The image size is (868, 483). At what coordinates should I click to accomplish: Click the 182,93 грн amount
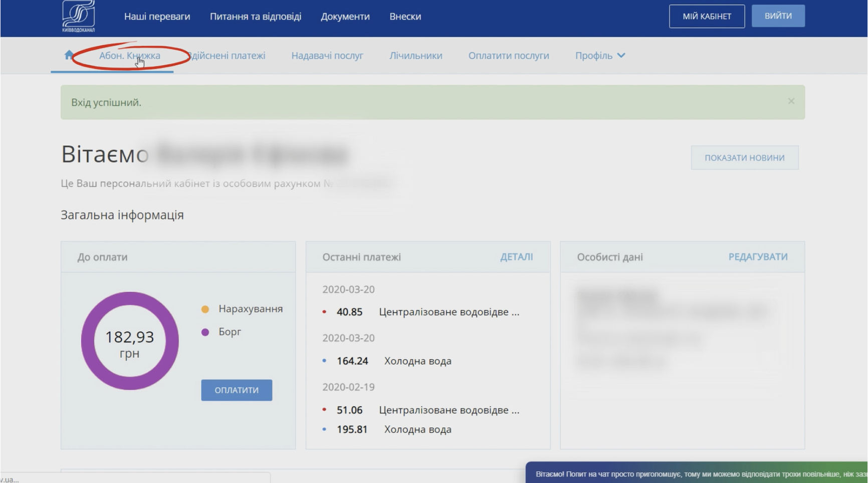click(x=130, y=344)
